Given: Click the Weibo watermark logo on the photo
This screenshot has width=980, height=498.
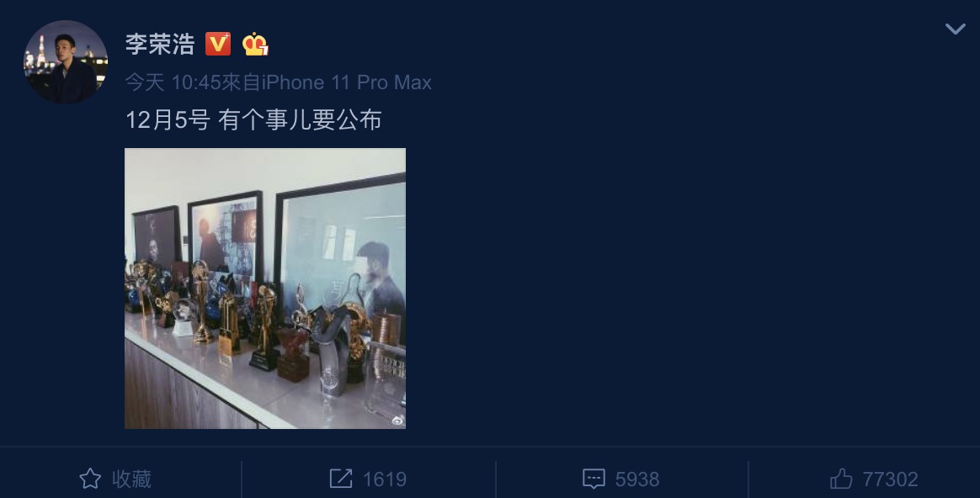Looking at the screenshot, I should pyautogui.click(x=398, y=421).
